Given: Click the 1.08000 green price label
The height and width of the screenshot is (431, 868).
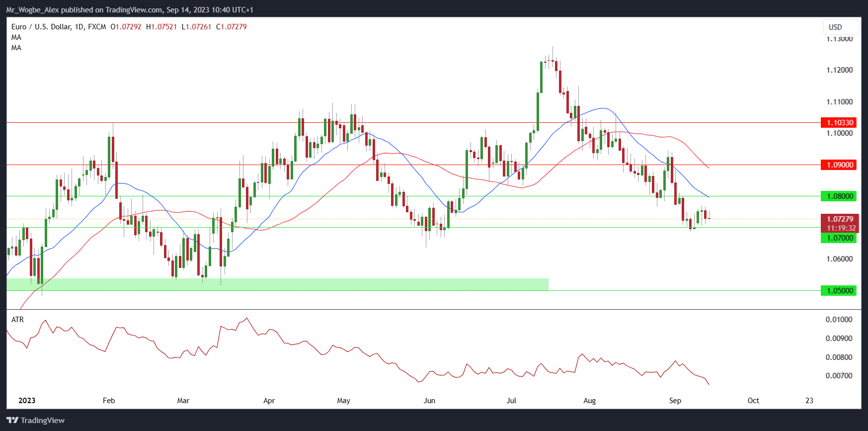Looking at the screenshot, I should click(x=839, y=196).
